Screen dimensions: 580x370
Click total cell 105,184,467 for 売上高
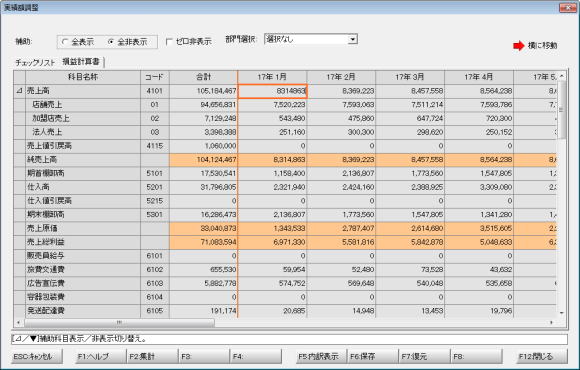click(x=203, y=91)
